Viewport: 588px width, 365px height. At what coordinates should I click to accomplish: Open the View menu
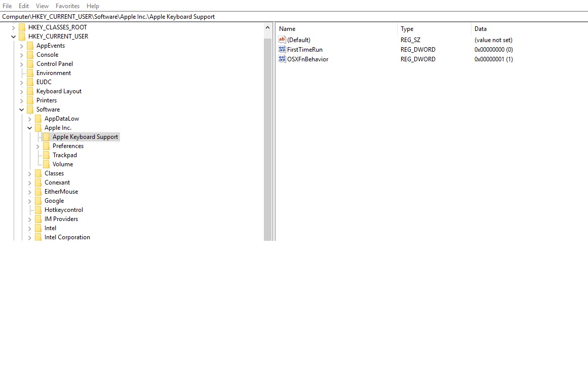coord(42,6)
